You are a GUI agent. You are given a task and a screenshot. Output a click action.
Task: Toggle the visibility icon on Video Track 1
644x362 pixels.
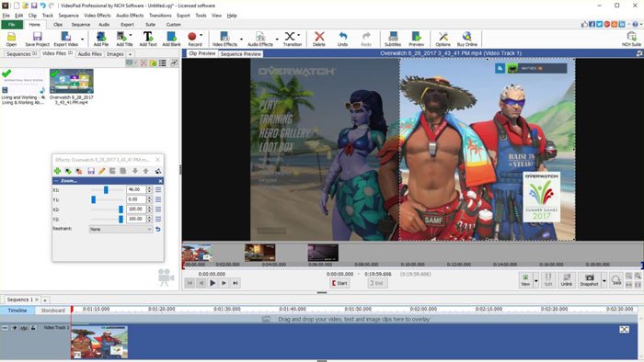coord(15,328)
